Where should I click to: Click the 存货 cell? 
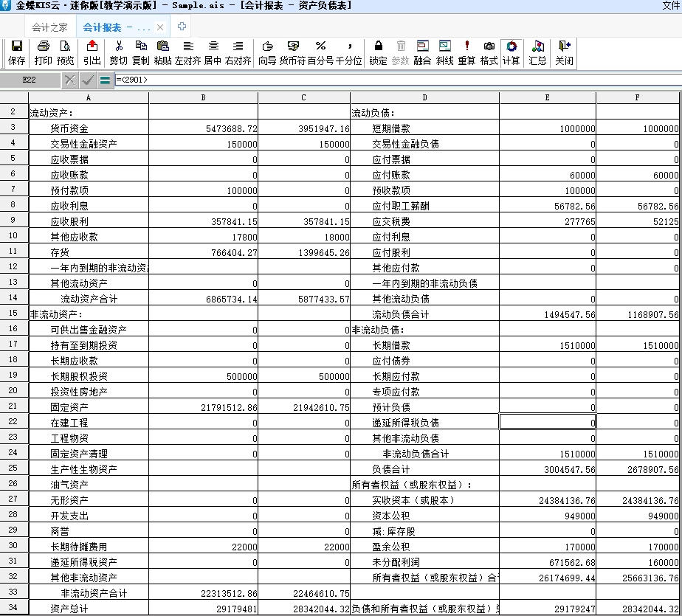point(89,252)
